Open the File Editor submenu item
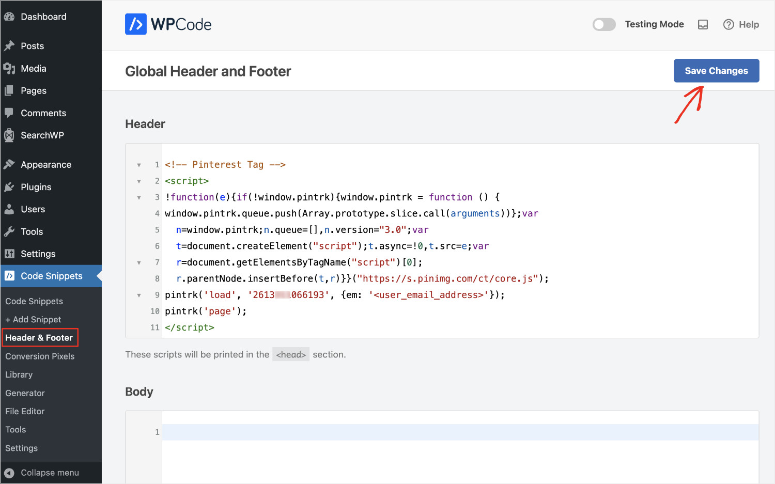This screenshot has width=775, height=484. click(x=26, y=411)
